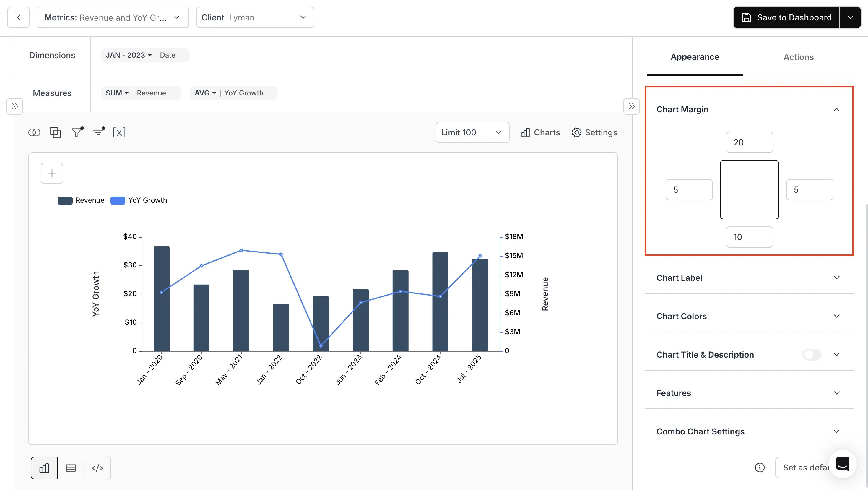Click the plus add button in chart
The width and height of the screenshot is (868, 490).
pyautogui.click(x=52, y=173)
